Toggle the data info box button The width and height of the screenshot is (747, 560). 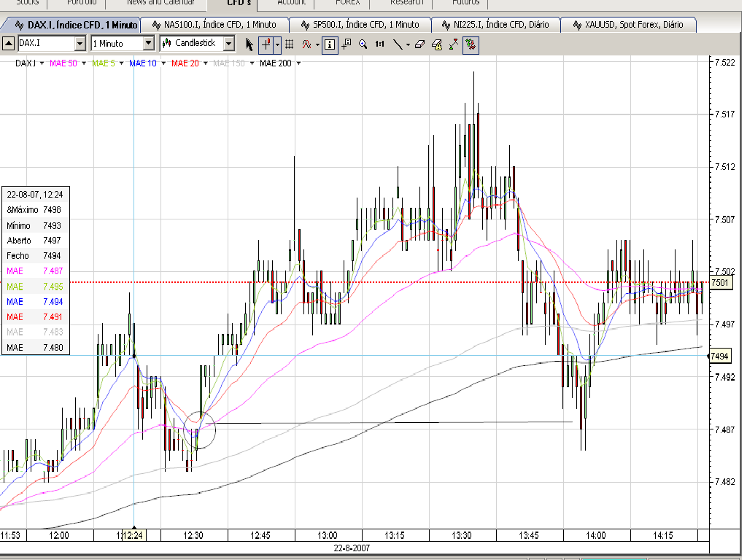click(x=330, y=44)
